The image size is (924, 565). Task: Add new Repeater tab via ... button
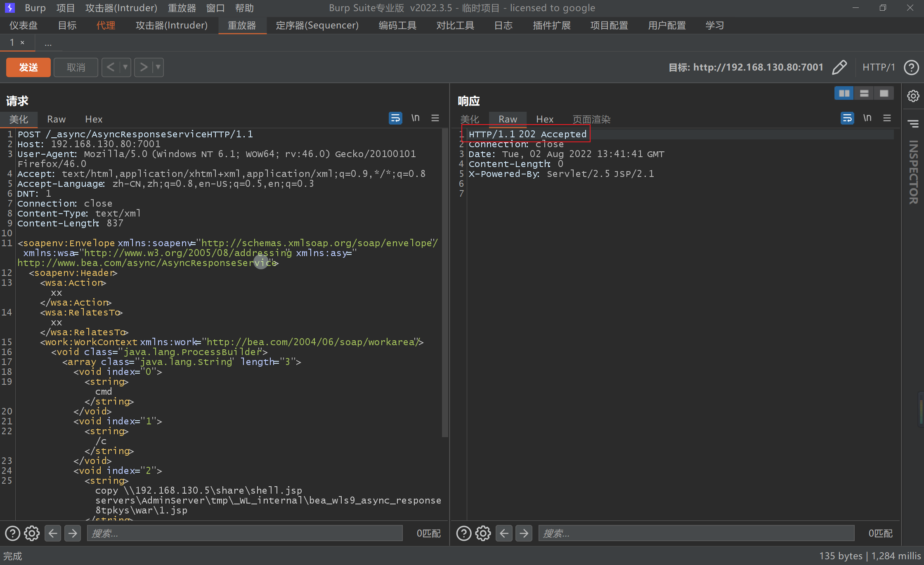(48, 43)
